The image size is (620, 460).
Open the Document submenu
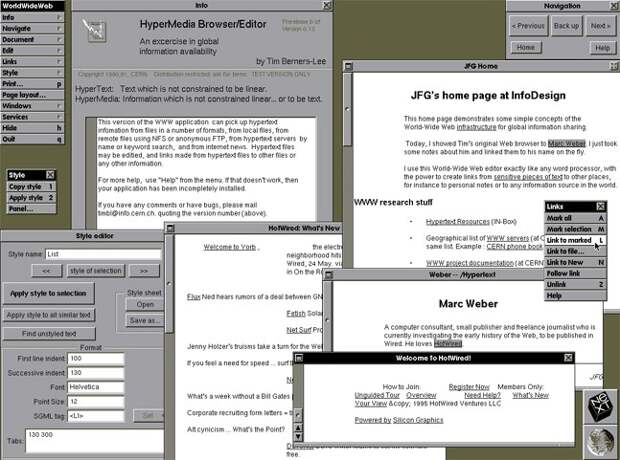pyautogui.click(x=32, y=40)
